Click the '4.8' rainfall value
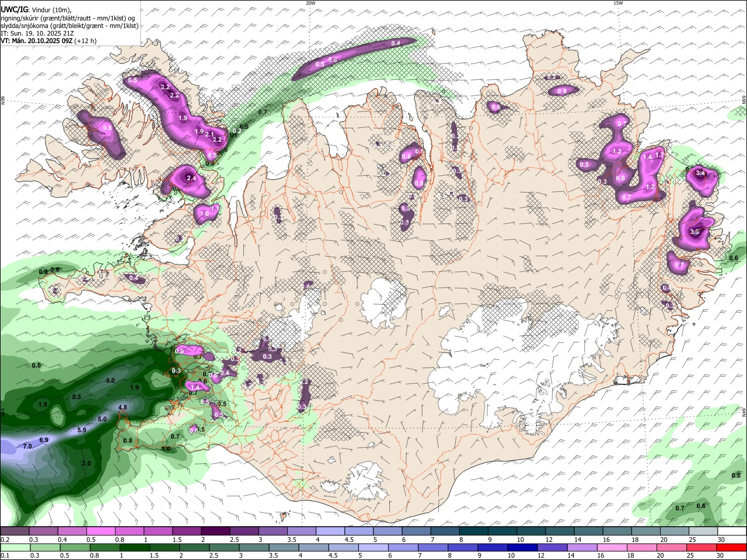The width and height of the screenshot is (747, 560). [123, 407]
